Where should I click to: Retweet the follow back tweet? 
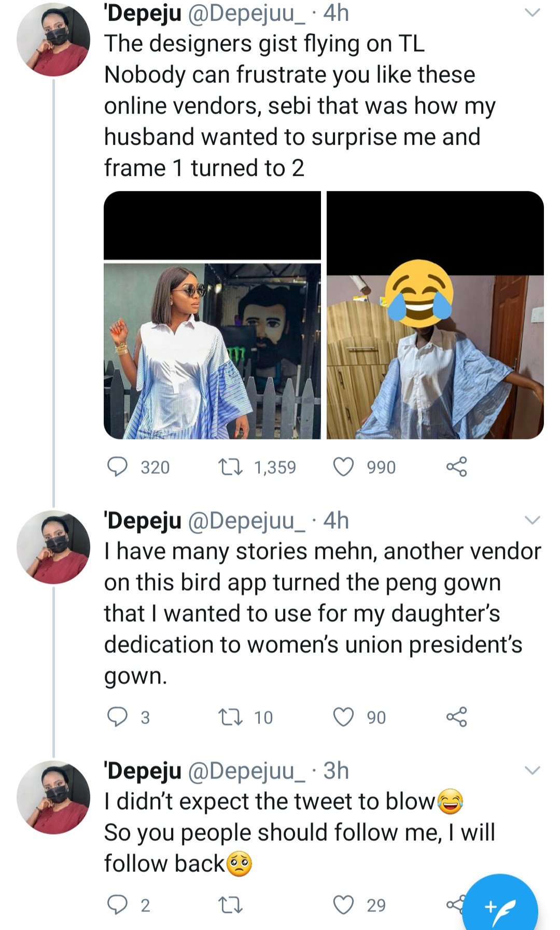pos(230,905)
